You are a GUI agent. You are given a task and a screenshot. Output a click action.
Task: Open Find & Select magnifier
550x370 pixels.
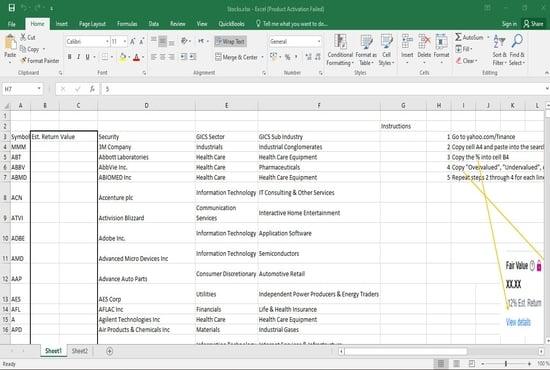point(517,50)
